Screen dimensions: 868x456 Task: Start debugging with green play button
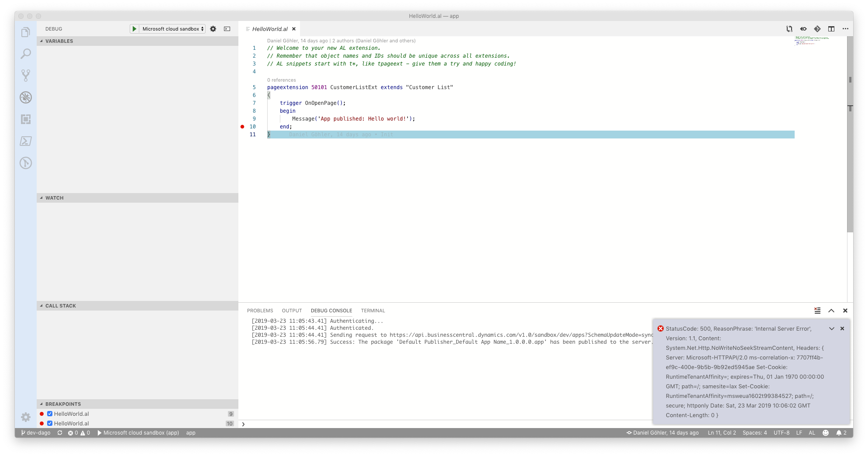pos(134,29)
